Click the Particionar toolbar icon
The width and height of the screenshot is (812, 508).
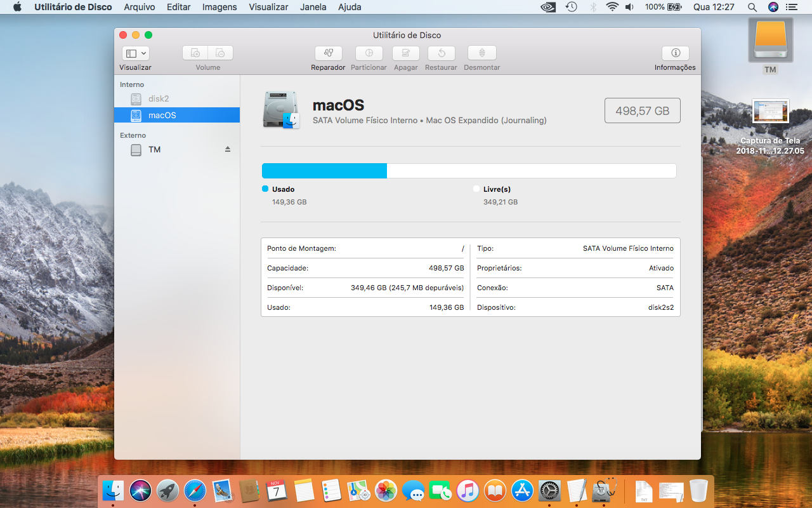coord(369,53)
